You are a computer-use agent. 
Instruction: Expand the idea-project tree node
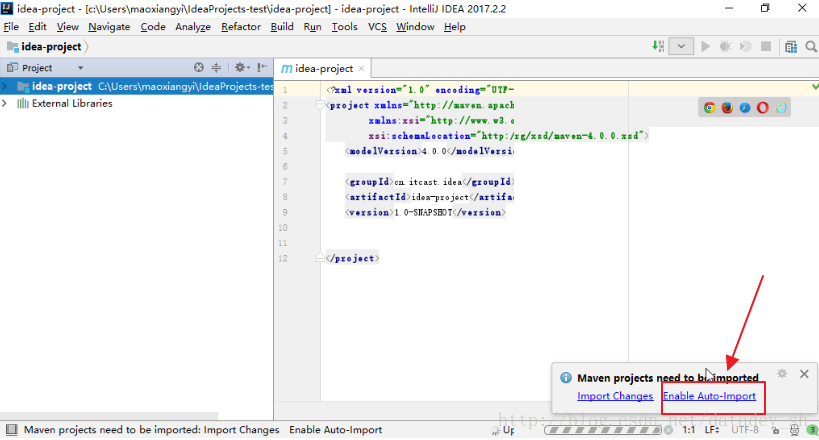pos(5,86)
